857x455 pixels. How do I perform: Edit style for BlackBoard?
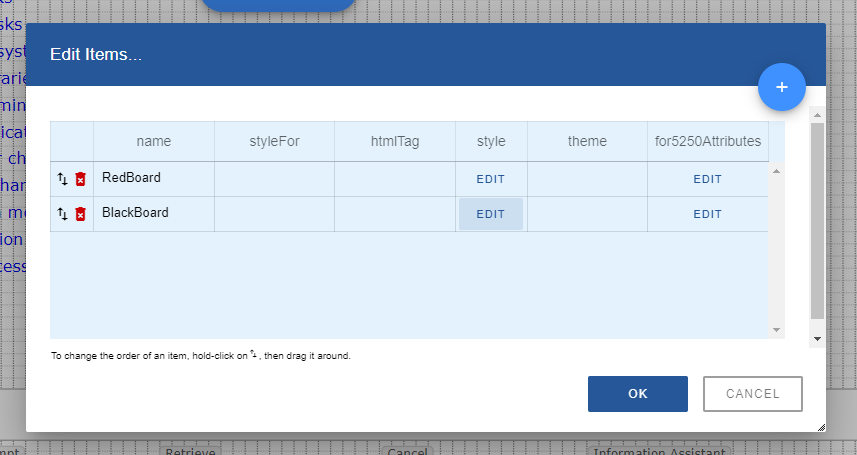point(490,214)
